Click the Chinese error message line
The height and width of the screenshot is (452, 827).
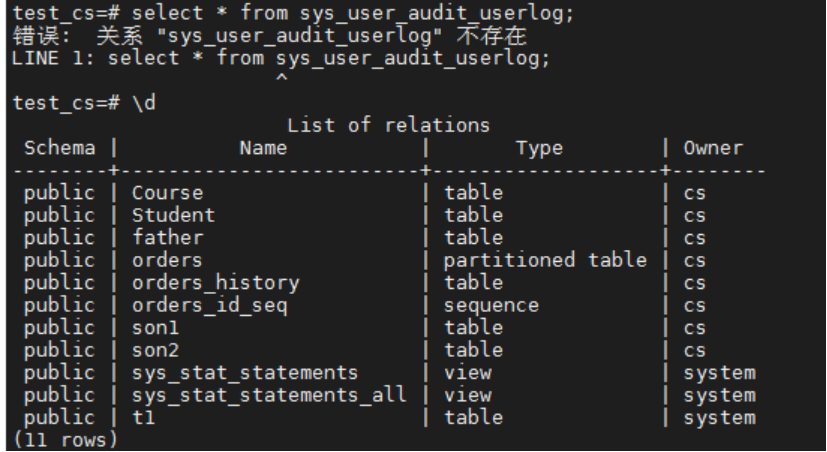(x=270, y=36)
